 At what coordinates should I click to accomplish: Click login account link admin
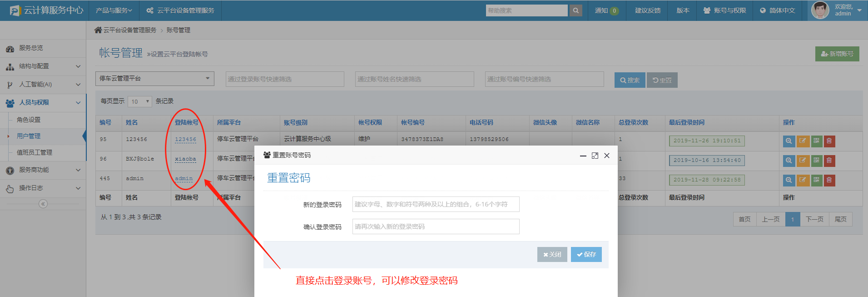[184, 179]
